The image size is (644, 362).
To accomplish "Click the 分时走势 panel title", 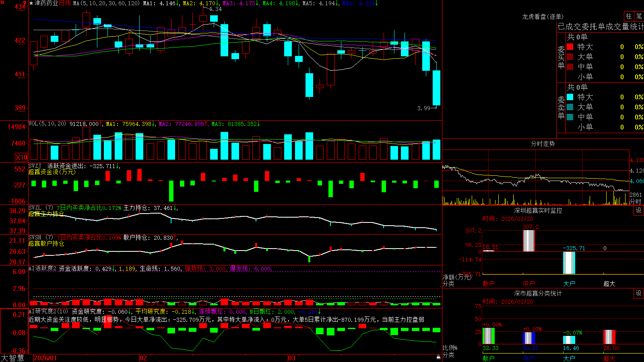I will [x=543, y=144].
